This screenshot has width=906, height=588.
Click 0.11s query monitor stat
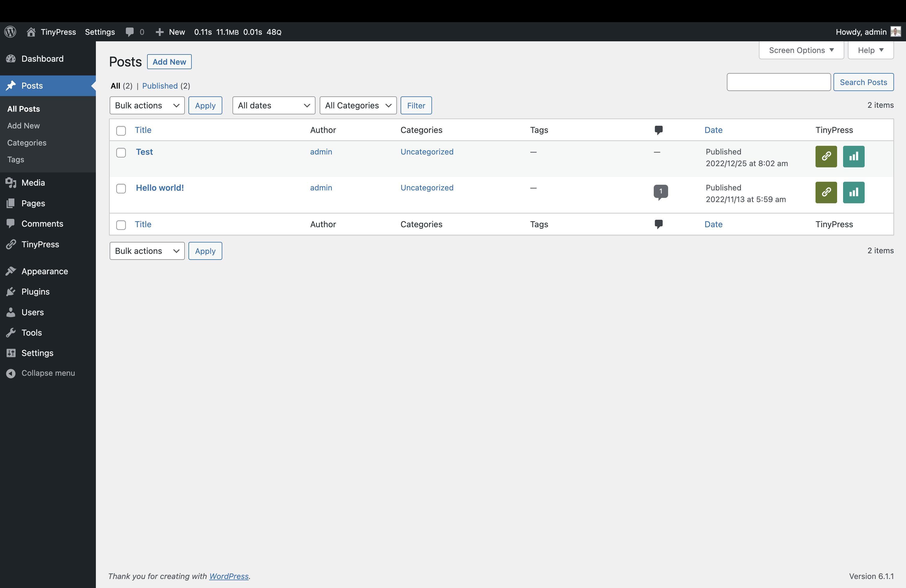pyautogui.click(x=203, y=32)
